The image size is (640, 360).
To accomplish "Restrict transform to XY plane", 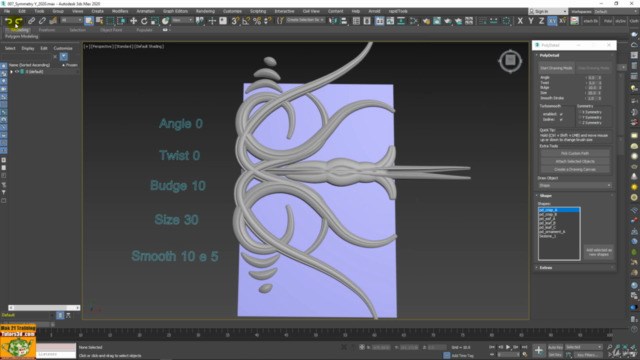I will pos(552,21).
